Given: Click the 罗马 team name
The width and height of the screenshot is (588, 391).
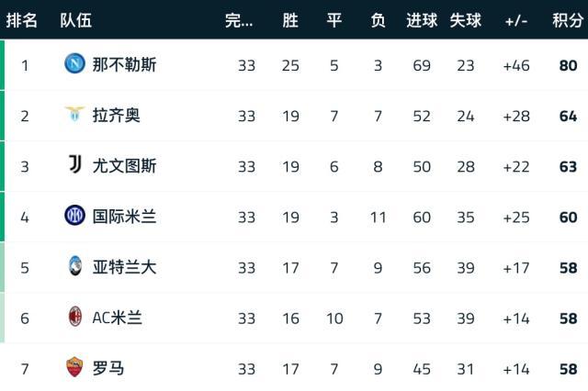Looking at the screenshot, I should pyautogui.click(x=108, y=368).
